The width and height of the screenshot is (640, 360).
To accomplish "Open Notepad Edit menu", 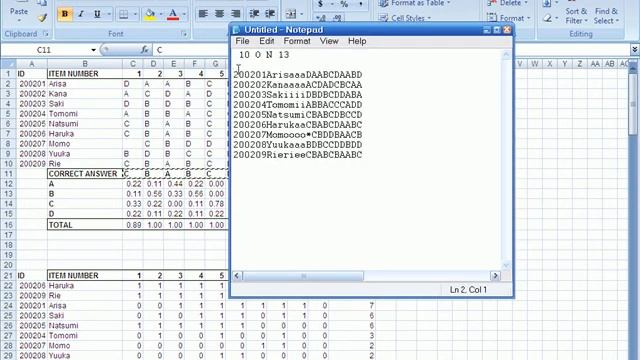I will tap(267, 41).
